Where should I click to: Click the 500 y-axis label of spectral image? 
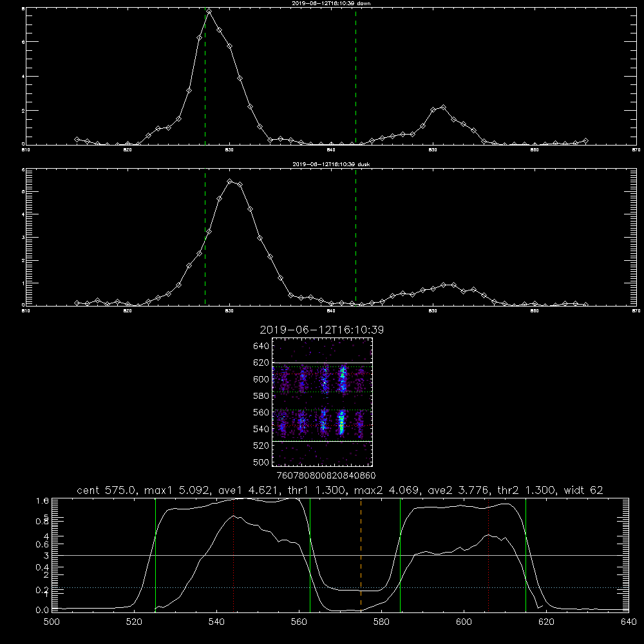coord(261,462)
